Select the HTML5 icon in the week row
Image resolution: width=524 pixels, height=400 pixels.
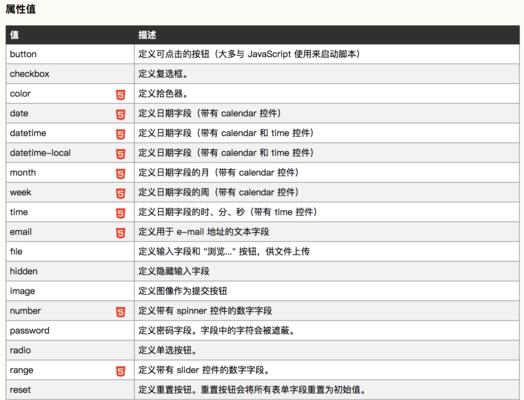(121, 193)
